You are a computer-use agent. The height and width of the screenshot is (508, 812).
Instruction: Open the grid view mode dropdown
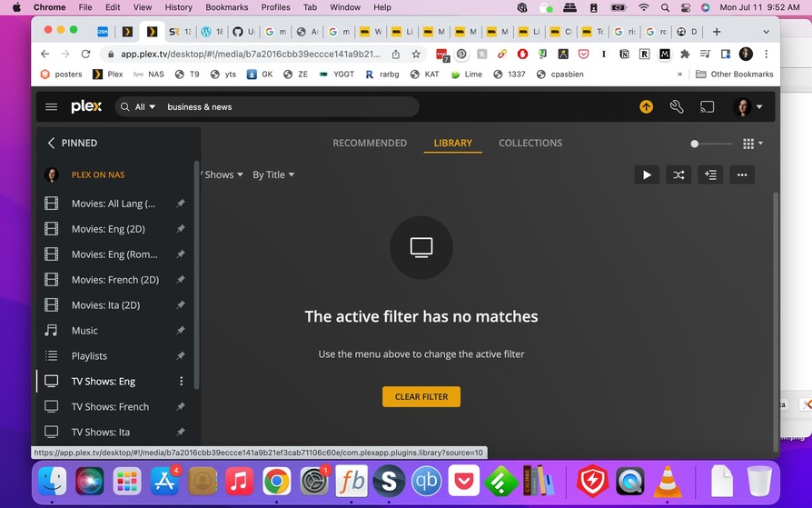(x=752, y=144)
